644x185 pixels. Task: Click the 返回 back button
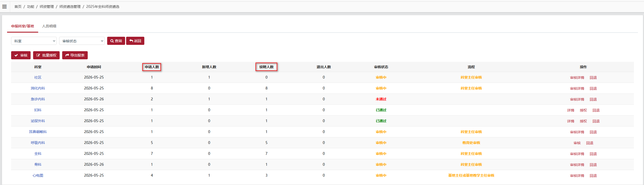tap(135, 41)
